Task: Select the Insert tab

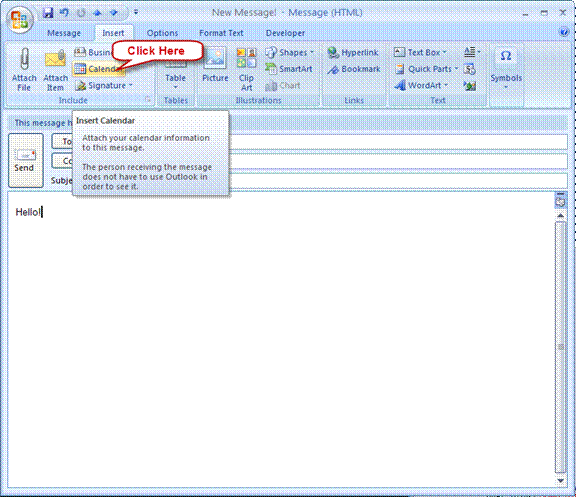Action: click(113, 33)
